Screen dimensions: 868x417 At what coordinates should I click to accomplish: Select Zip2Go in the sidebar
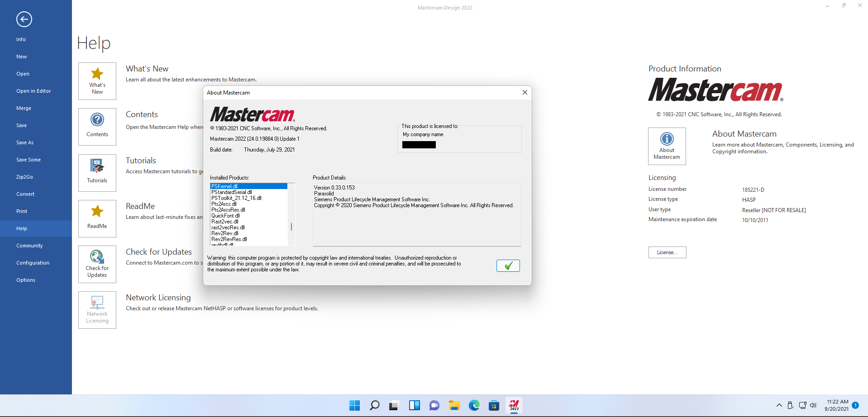[36, 177]
